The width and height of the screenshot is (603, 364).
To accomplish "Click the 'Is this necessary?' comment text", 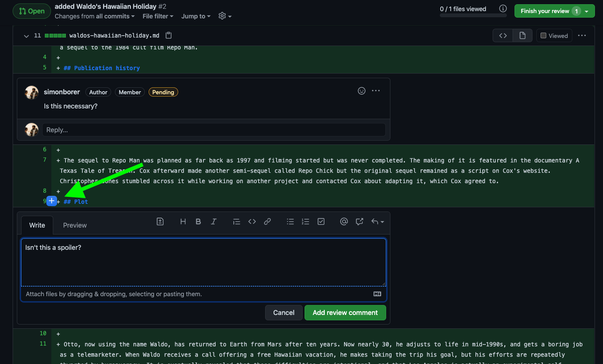I will [x=70, y=106].
